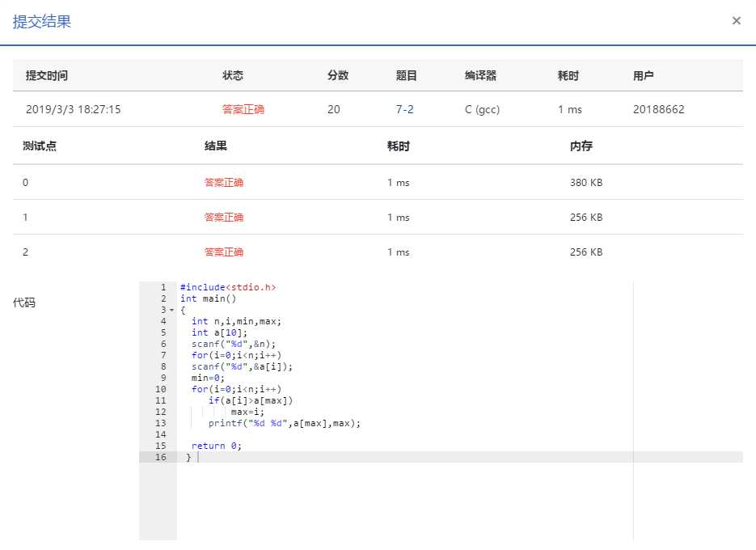Screen dimensions: 756x550
Task: Click the 编译器 column header
Action: click(480, 76)
